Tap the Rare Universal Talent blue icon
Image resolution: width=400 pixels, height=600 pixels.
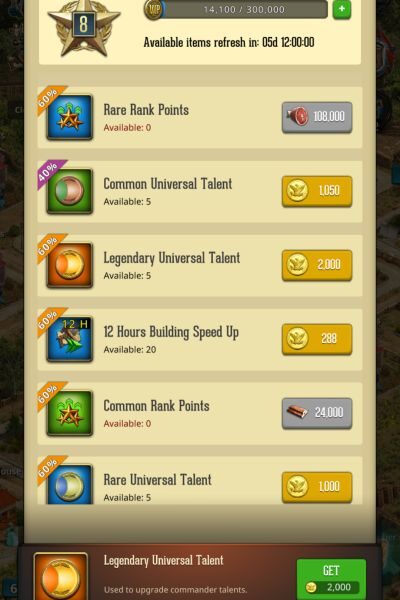tap(70, 484)
